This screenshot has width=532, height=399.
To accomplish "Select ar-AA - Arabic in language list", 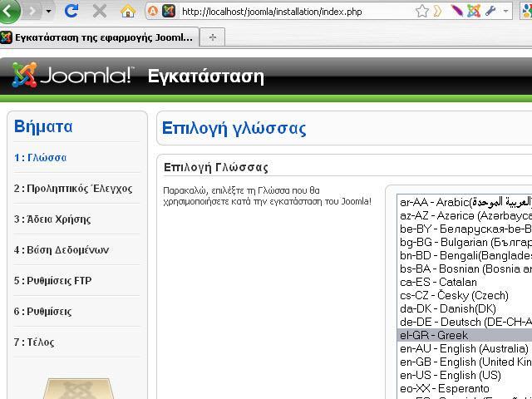I will [464, 202].
